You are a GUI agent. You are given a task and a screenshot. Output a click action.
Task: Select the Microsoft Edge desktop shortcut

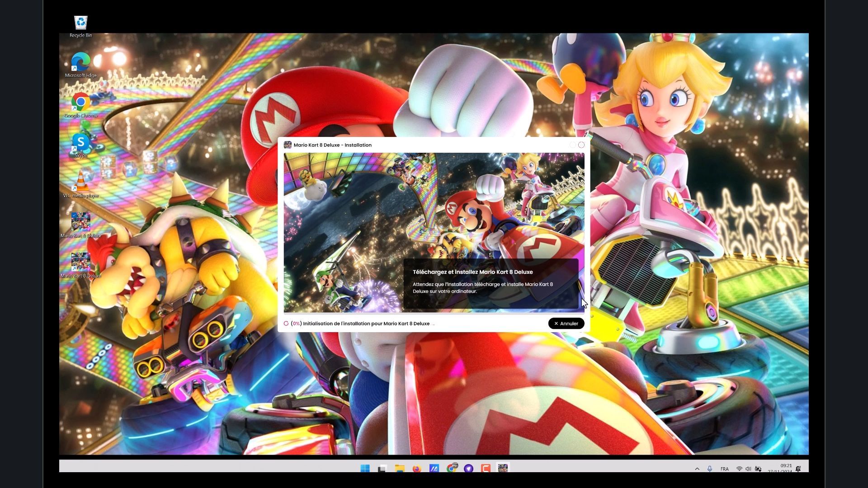point(81,65)
